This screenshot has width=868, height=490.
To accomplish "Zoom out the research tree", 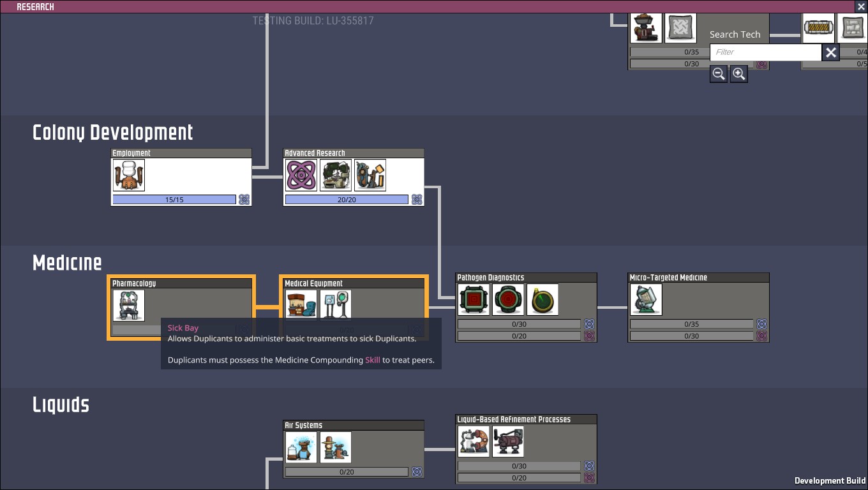I will [x=719, y=74].
